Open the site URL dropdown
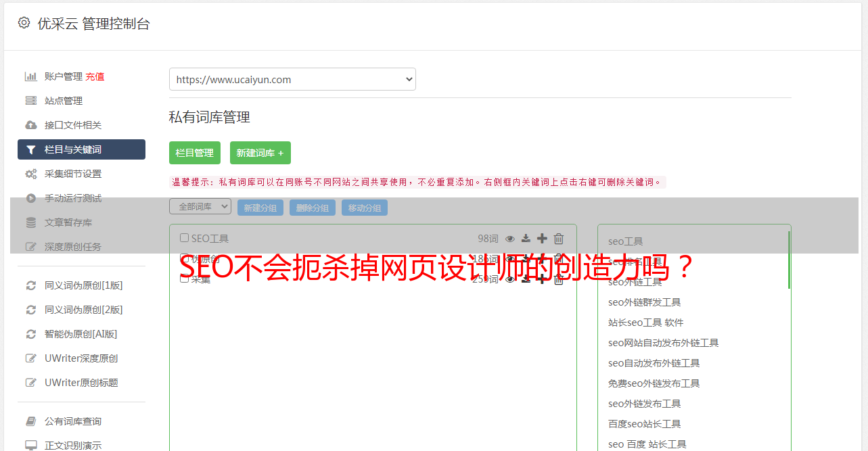 pos(292,79)
